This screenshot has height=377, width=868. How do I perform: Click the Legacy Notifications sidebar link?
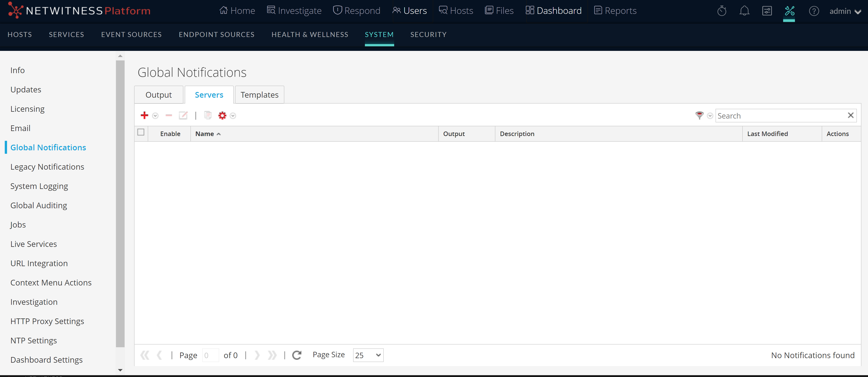click(x=47, y=166)
